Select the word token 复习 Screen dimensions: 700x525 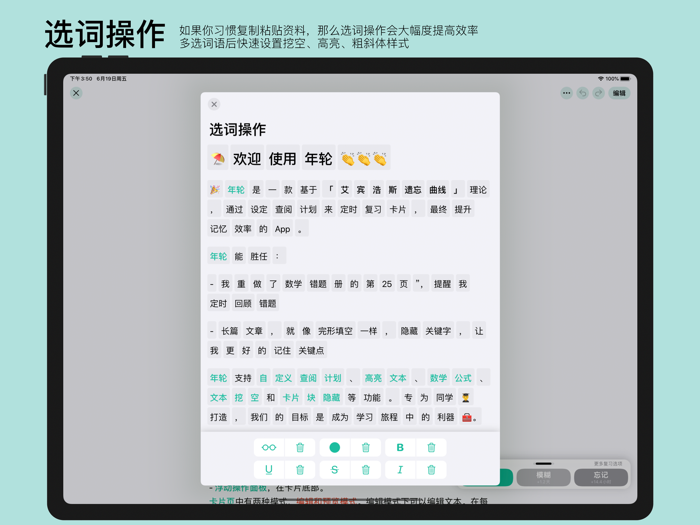(373, 209)
